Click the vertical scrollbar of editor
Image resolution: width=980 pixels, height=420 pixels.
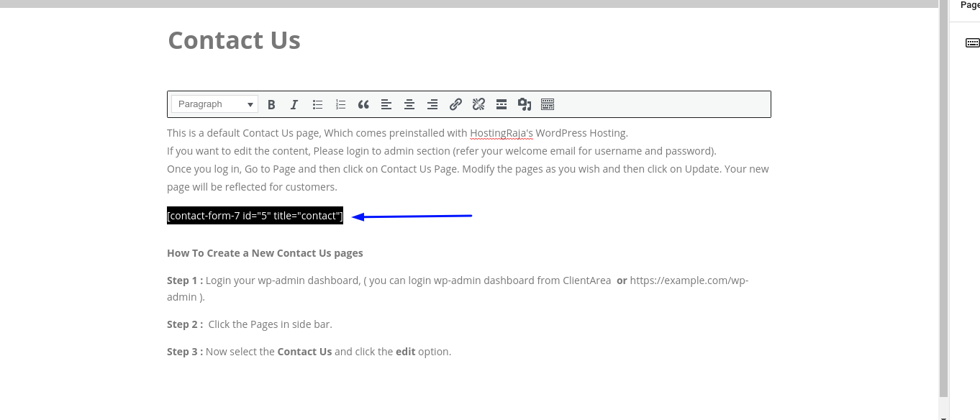943,201
